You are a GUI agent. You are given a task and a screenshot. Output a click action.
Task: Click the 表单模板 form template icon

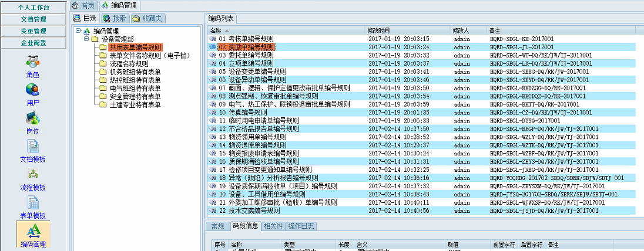point(33,202)
